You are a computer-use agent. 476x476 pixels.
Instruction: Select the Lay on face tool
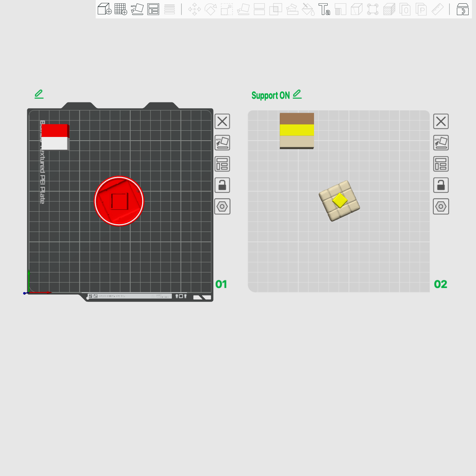[243, 9]
